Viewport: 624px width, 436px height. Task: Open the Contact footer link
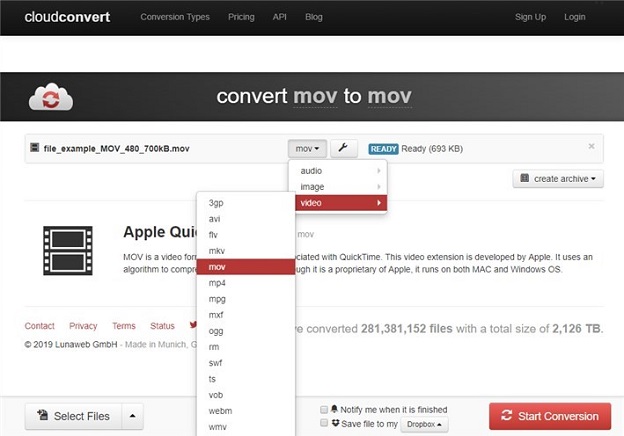click(x=39, y=326)
